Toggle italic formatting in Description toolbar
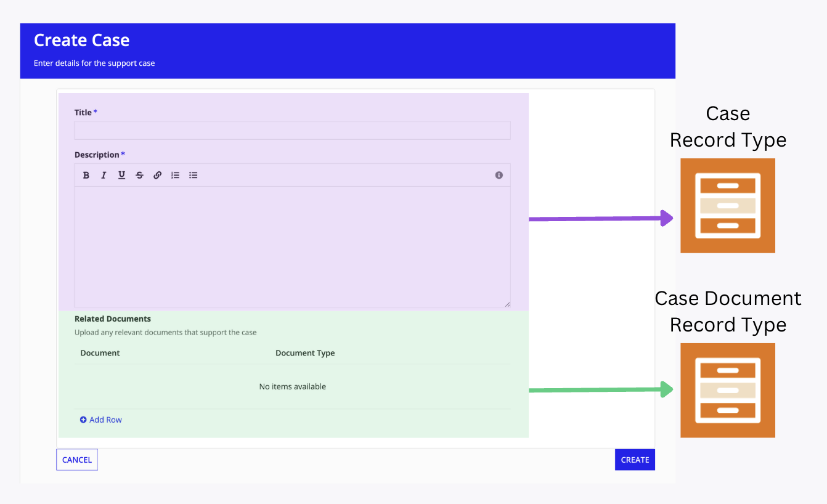The height and width of the screenshot is (504, 827). (104, 176)
